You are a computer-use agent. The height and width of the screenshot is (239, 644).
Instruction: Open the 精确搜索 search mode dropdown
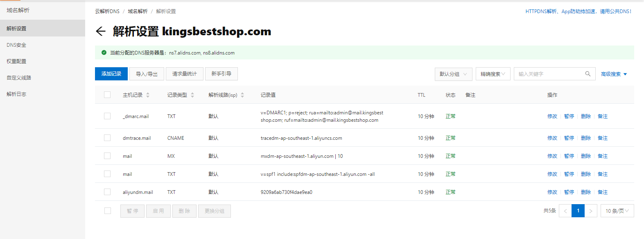click(493, 74)
